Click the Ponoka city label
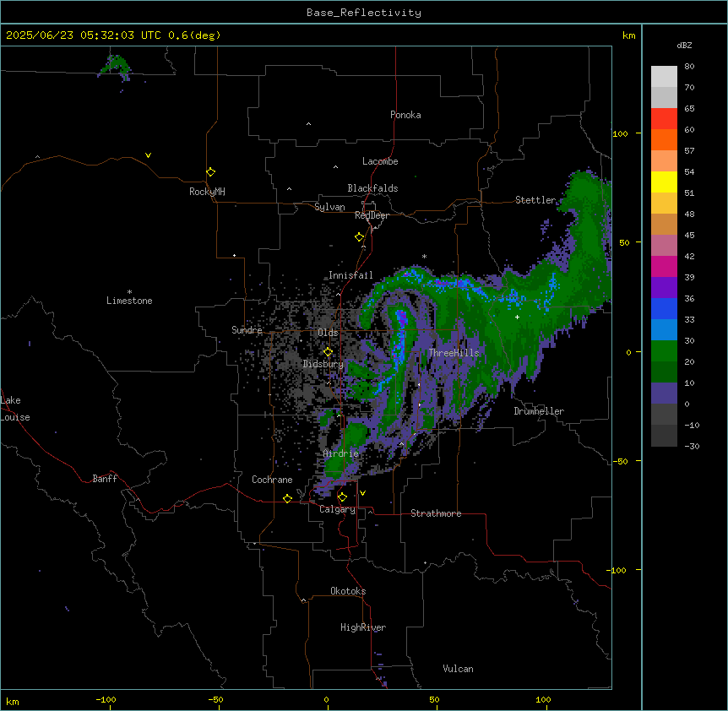 [x=405, y=115]
